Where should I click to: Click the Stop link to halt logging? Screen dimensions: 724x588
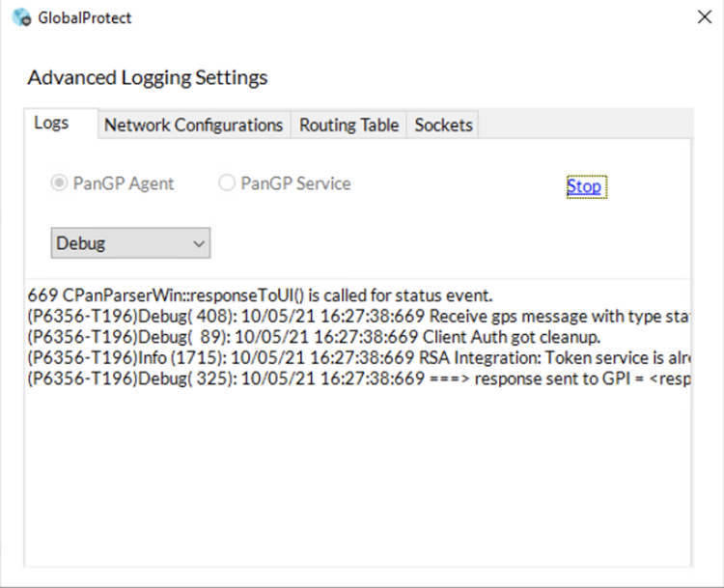click(x=584, y=186)
